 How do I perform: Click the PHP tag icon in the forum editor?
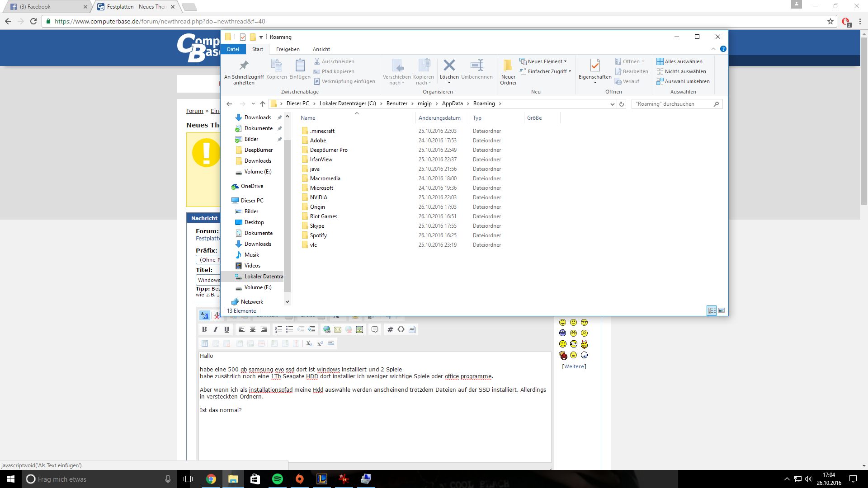pyautogui.click(x=412, y=329)
